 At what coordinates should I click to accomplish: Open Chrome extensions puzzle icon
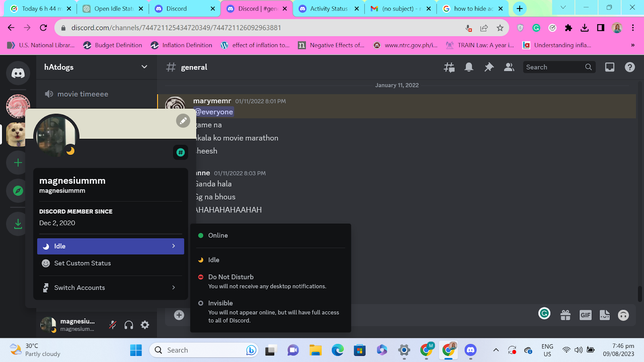[568, 28]
